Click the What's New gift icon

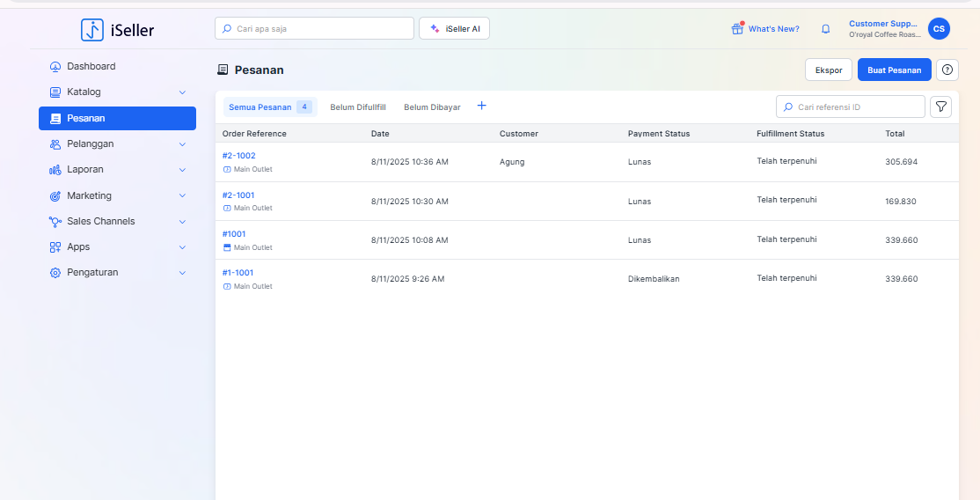click(737, 29)
